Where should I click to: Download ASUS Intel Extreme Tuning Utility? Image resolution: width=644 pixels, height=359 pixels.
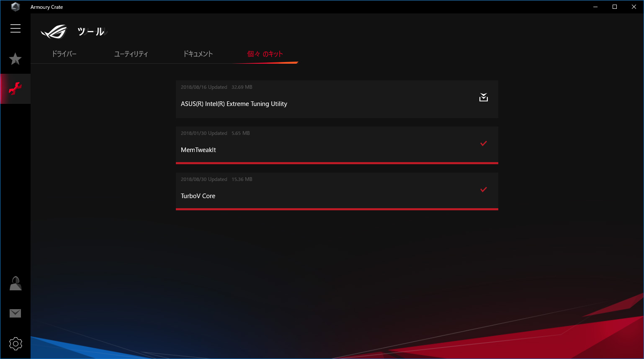[484, 97]
